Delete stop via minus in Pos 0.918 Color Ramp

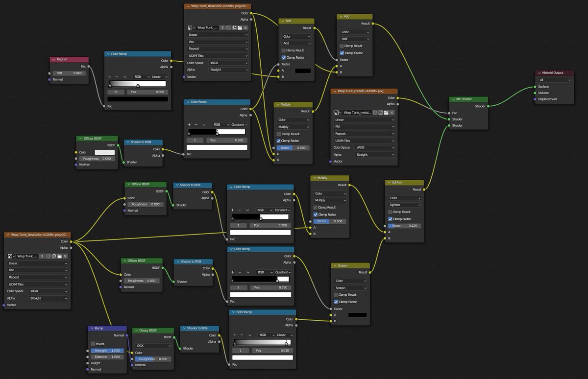[x=242, y=335]
